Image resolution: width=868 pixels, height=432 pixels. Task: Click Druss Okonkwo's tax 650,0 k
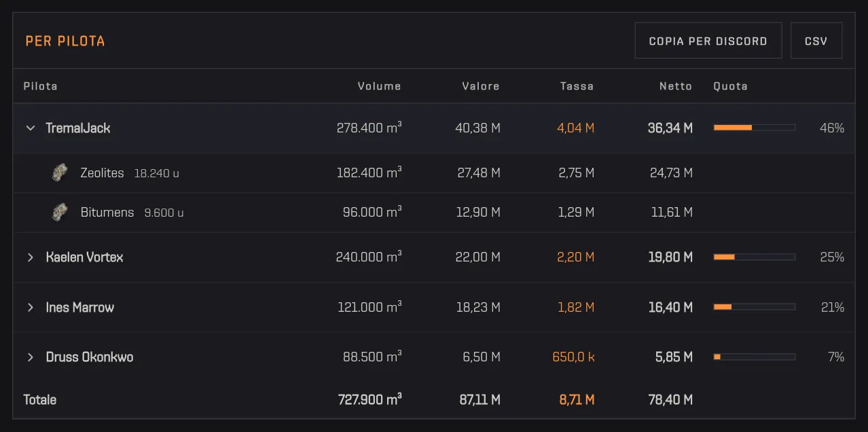click(x=574, y=357)
